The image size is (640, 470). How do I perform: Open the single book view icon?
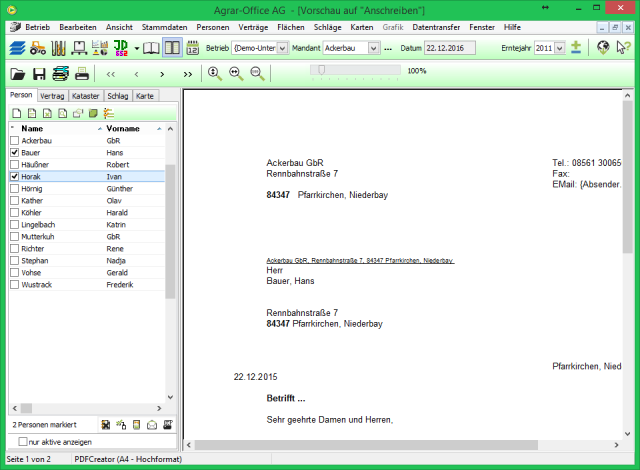[x=151, y=48]
